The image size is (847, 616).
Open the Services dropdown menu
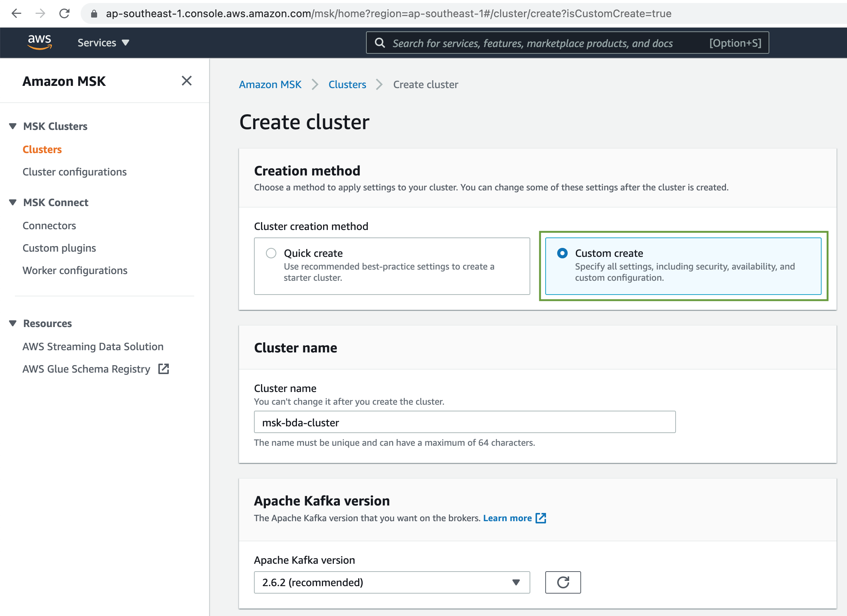(103, 43)
